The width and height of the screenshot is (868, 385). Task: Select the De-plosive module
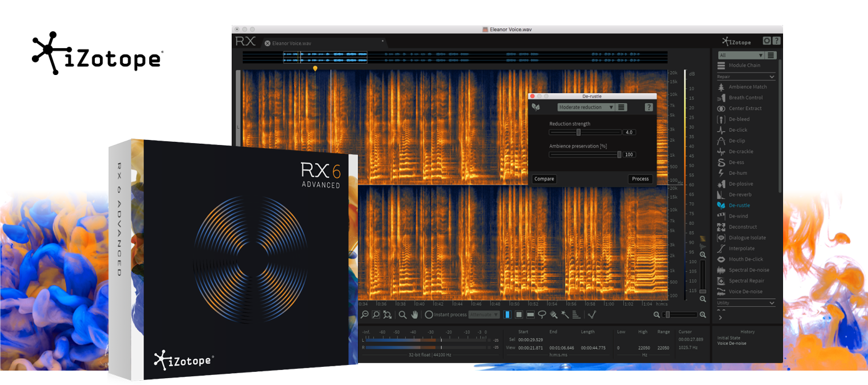[x=736, y=184]
